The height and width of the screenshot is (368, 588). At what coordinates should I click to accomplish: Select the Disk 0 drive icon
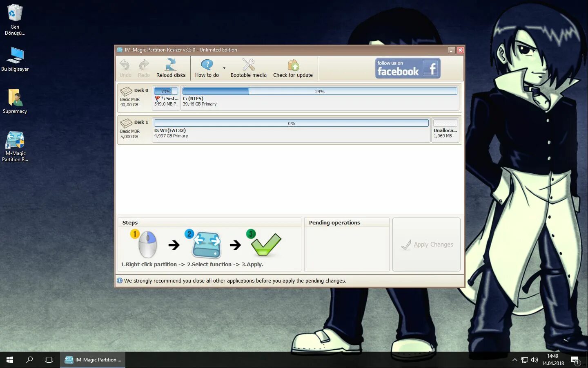126,92
